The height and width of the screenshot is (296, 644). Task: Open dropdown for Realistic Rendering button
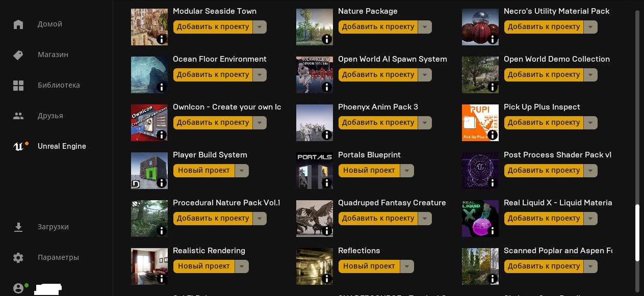[x=242, y=266]
